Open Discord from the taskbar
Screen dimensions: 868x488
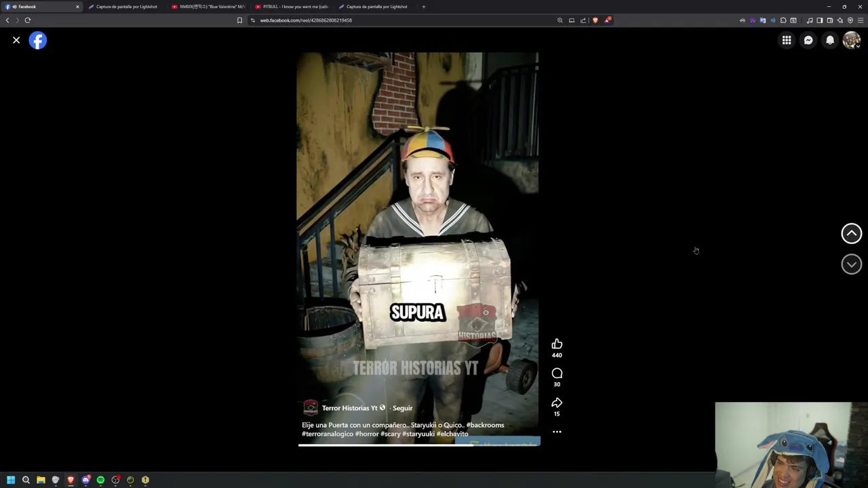click(85, 480)
